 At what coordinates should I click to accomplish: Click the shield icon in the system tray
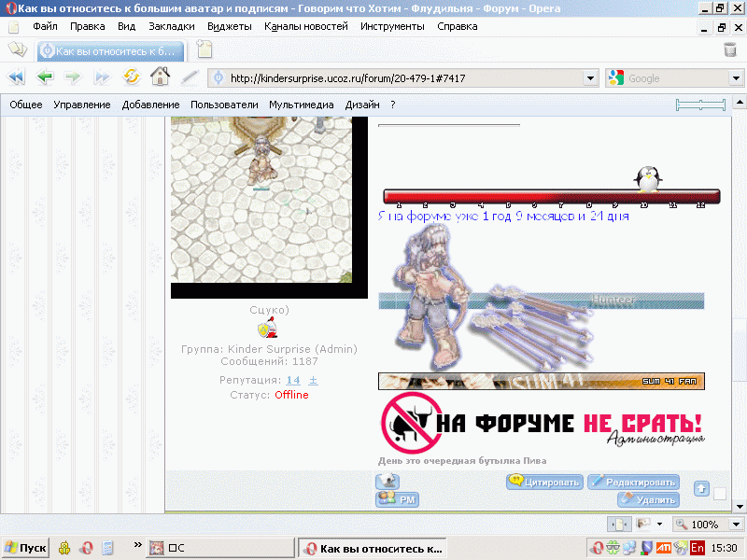point(646,548)
